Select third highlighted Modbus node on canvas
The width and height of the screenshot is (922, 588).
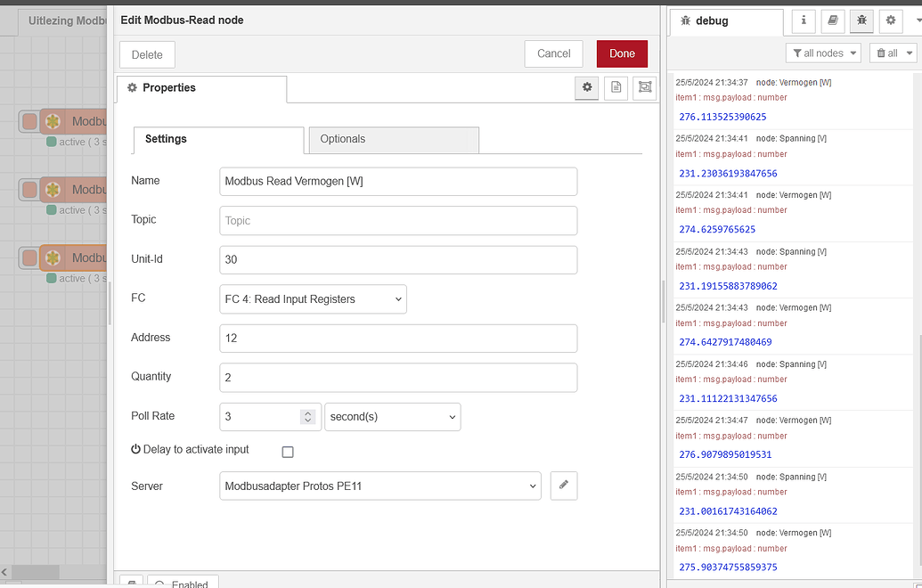[74, 258]
